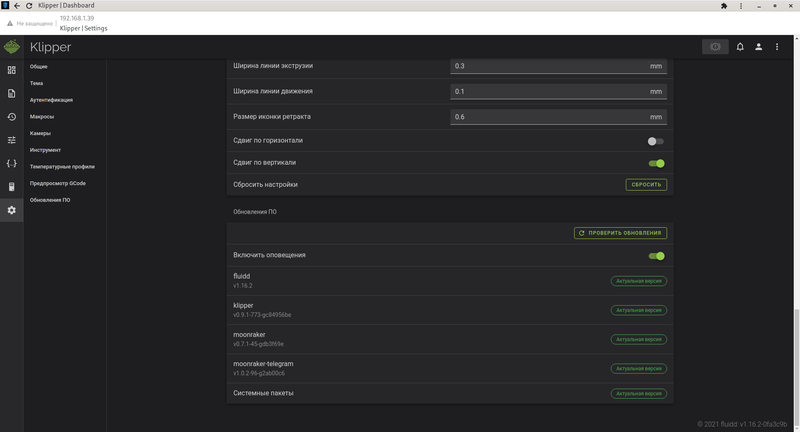
Task: Click the browser reload icon
Action: (x=30, y=5)
